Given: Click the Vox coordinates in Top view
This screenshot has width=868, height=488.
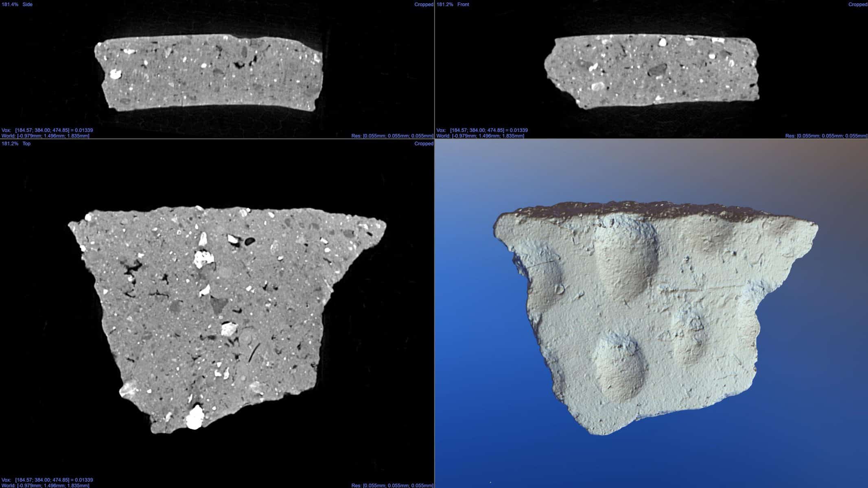Looking at the screenshot, I should pyautogui.click(x=47, y=480).
